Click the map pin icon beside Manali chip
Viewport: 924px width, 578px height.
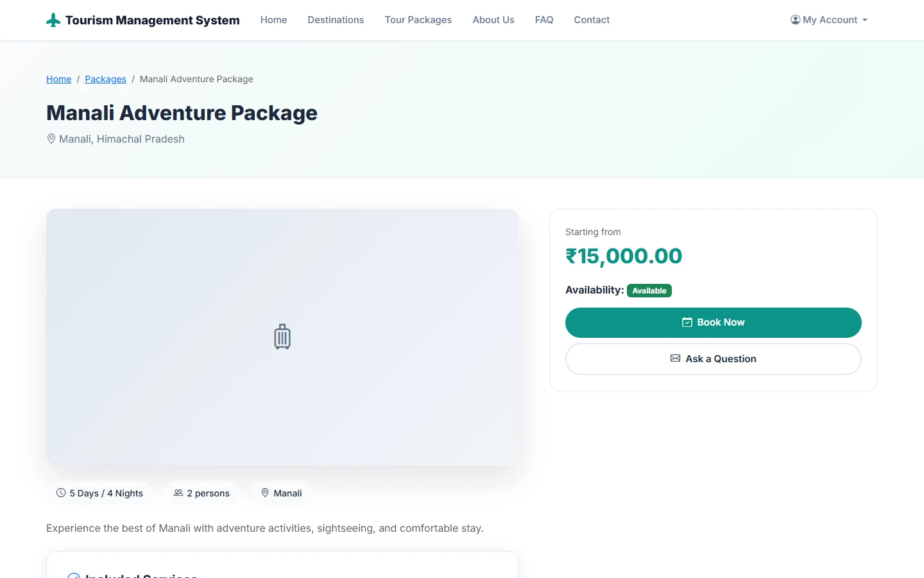coord(265,493)
